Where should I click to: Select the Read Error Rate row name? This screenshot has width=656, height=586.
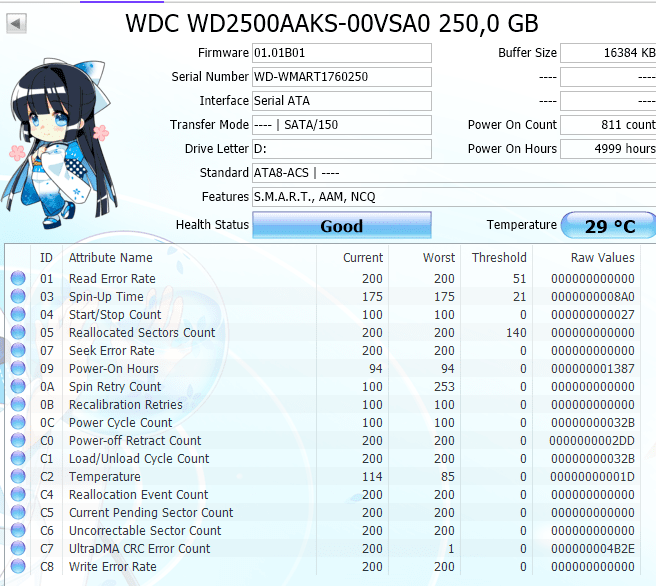point(112,279)
